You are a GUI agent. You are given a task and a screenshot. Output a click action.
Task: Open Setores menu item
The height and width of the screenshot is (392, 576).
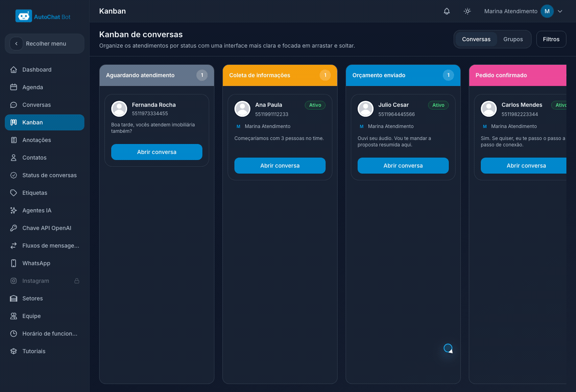point(44,298)
